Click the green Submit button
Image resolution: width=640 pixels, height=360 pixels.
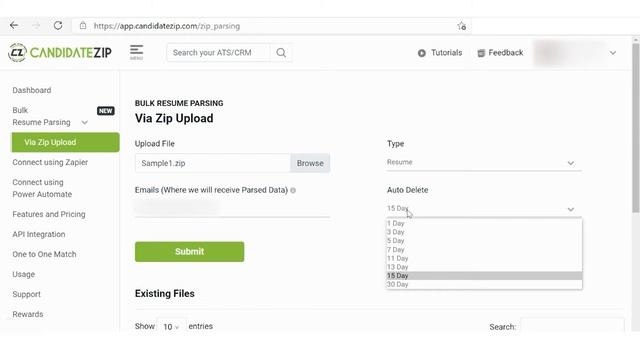click(189, 252)
